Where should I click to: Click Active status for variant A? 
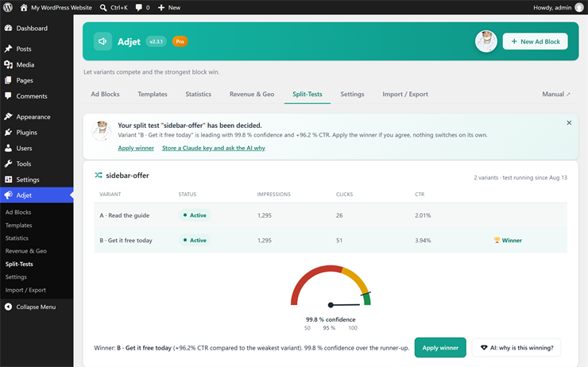coord(195,215)
